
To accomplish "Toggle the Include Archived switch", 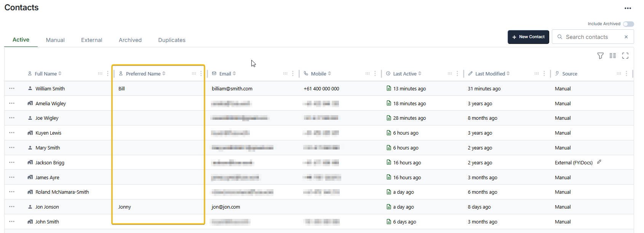I will pyautogui.click(x=628, y=24).
